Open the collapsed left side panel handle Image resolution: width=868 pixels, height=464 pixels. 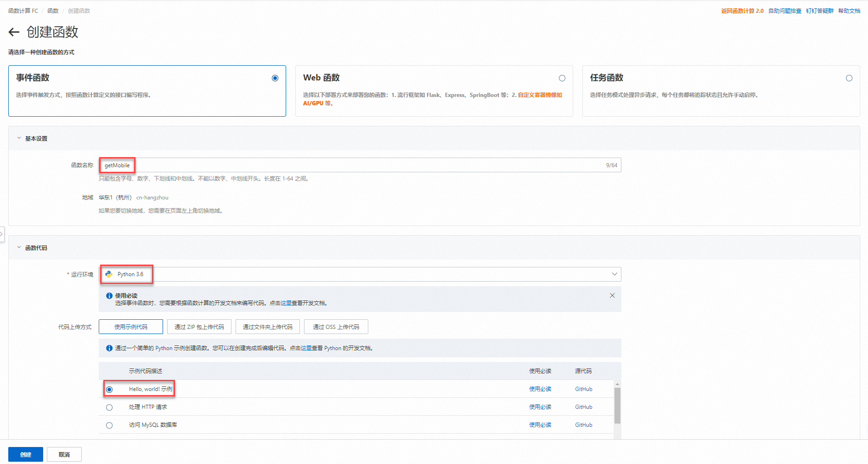coord(2,234)
